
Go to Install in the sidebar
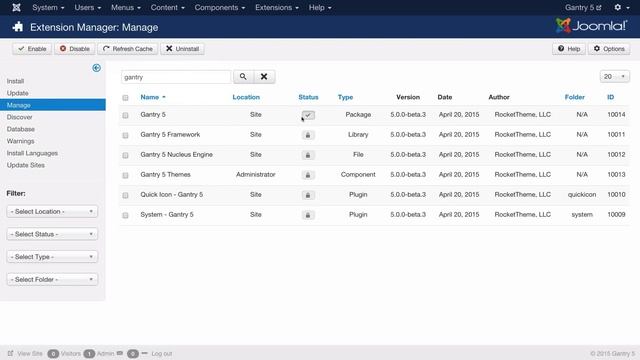point(16,81)
